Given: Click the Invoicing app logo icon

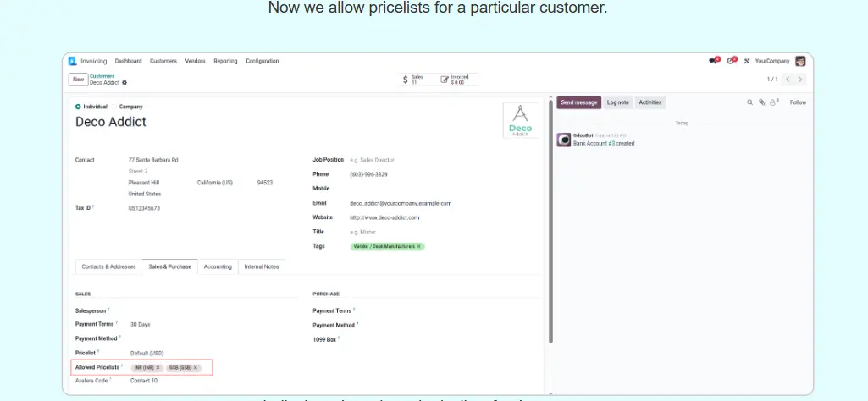Looking at the screenshot, I should tap(73, 61).
